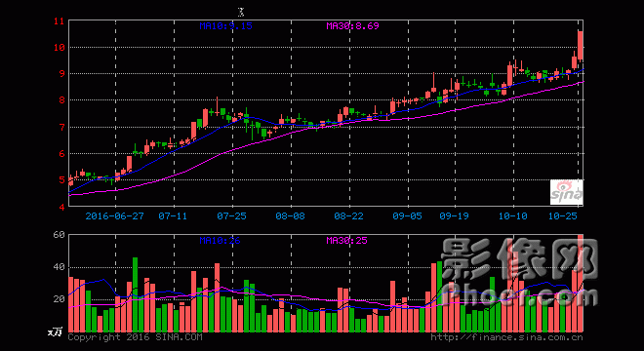Image resolution: width=644 pixels, height=351 pixels.
Task: Click the volume axis value 20
Action: pos(60,299)
